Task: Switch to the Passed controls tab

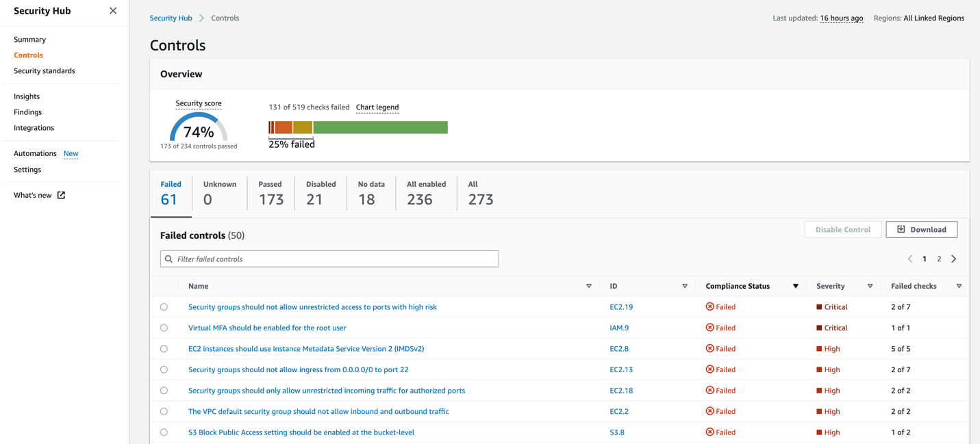Action: coord(270,194)
